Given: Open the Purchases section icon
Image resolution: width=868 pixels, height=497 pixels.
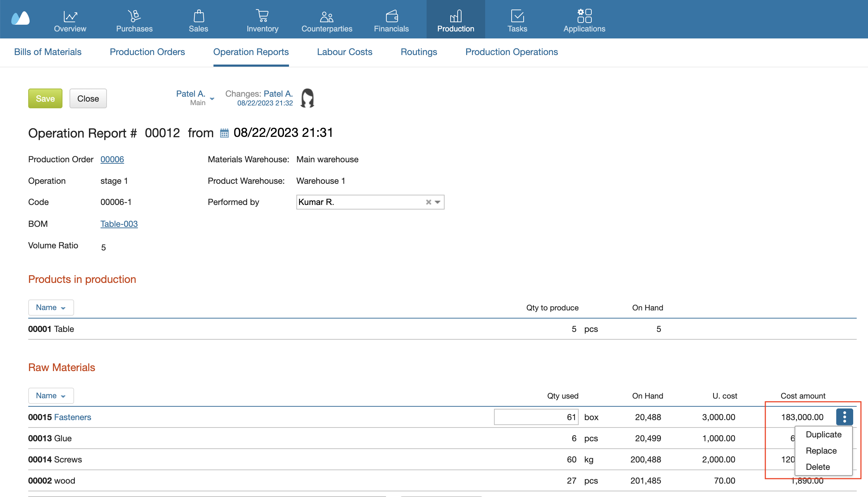Looking at the screenshot, I should click(134, 16).
